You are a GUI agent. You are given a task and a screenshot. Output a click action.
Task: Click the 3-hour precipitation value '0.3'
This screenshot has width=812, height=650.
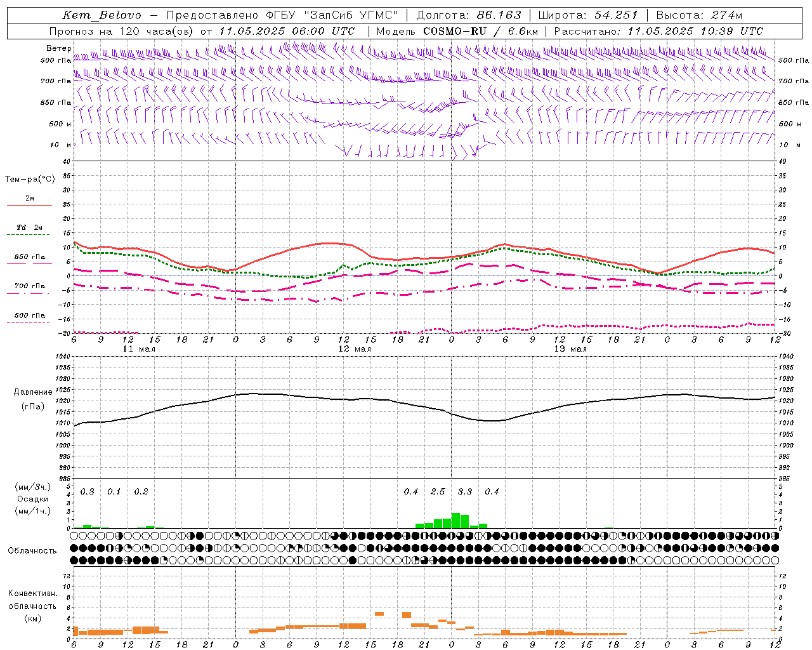pos(88,491)
